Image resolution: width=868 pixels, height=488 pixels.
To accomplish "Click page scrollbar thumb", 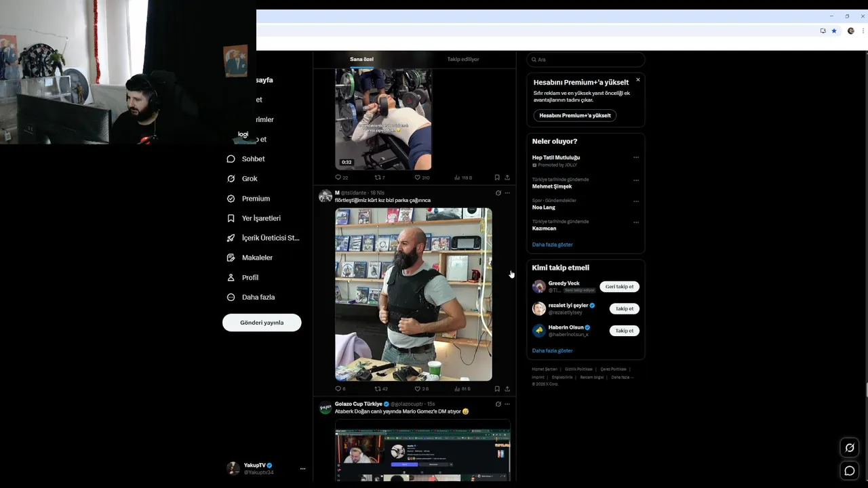I will pos(866,390).
